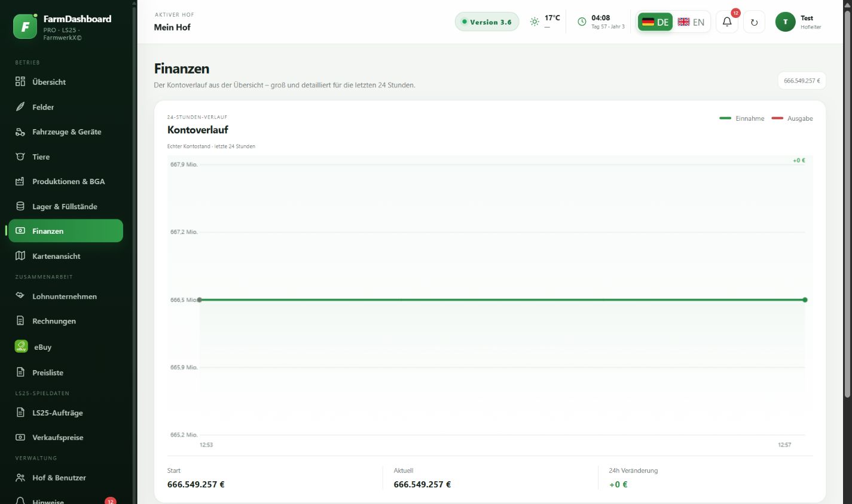Viewport: 852px width, 504px height.
Task: Click the Felder leaf icon
Action: [20, 107]
